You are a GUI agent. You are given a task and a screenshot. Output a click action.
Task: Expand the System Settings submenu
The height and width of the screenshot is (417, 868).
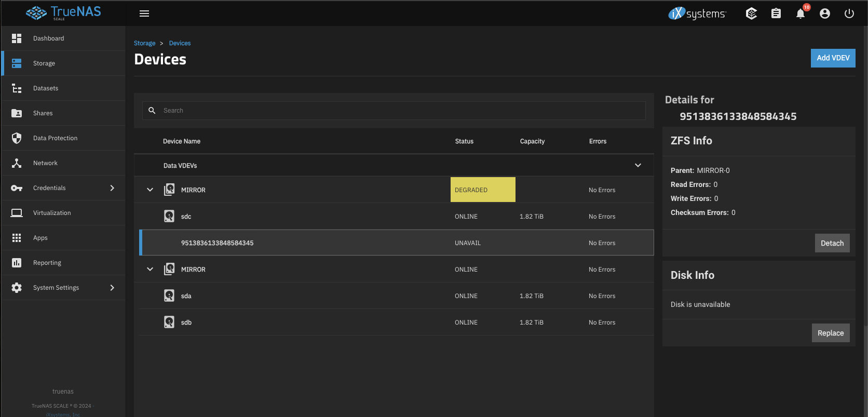[112, 288]
